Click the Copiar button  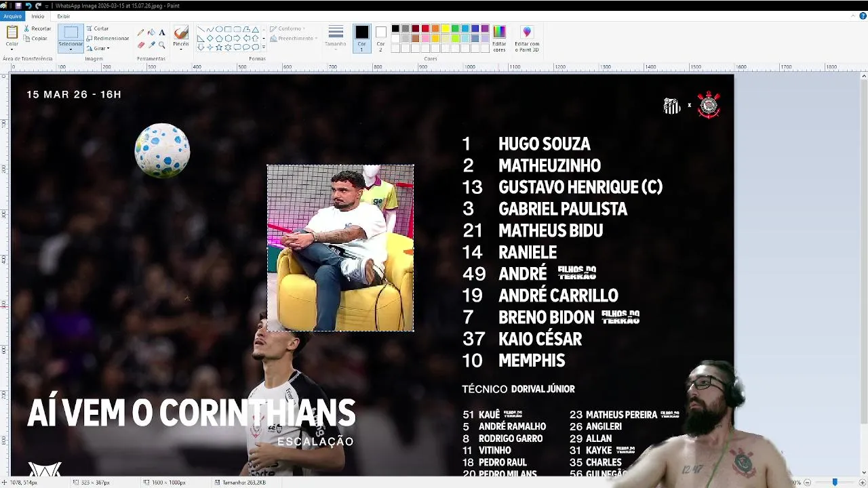pyautogui.click(x=35, y=39)
